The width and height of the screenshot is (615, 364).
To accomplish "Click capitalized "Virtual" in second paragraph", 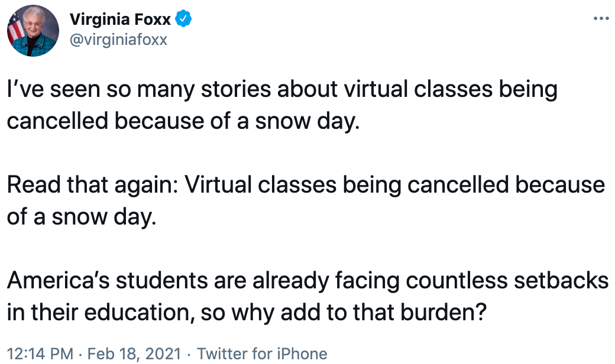I will [221, 185].
